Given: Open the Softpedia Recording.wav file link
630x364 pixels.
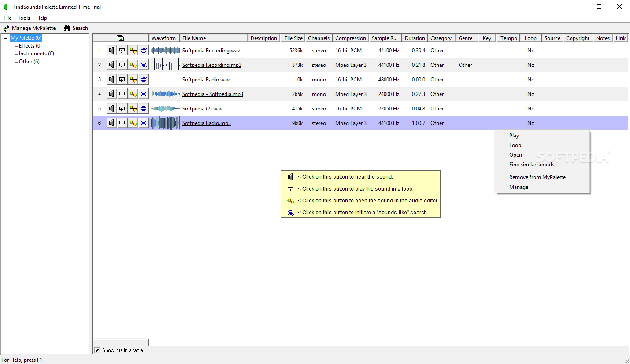Looking at the screenshot, I should pos(211,51).
